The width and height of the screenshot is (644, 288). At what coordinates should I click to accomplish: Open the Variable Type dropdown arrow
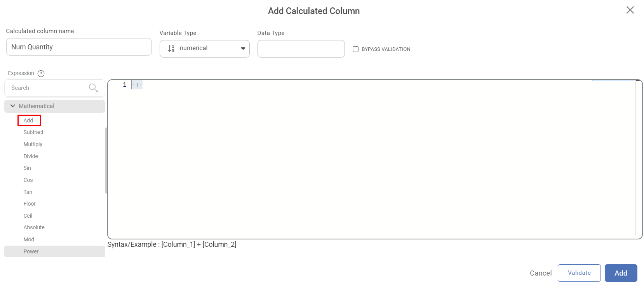click(x=243, y=49)
